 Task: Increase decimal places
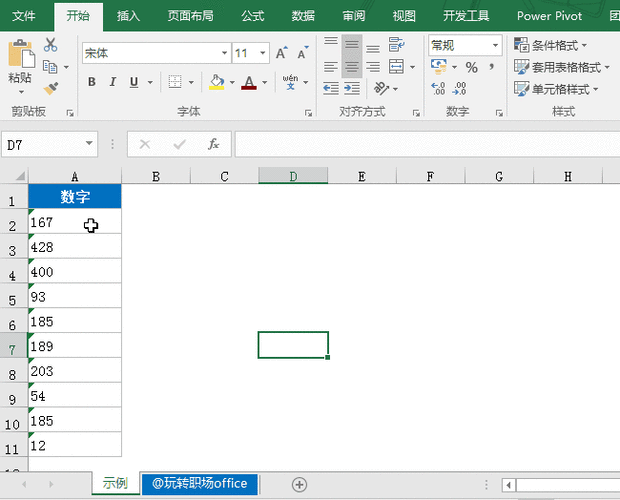(x=438, y=89)
